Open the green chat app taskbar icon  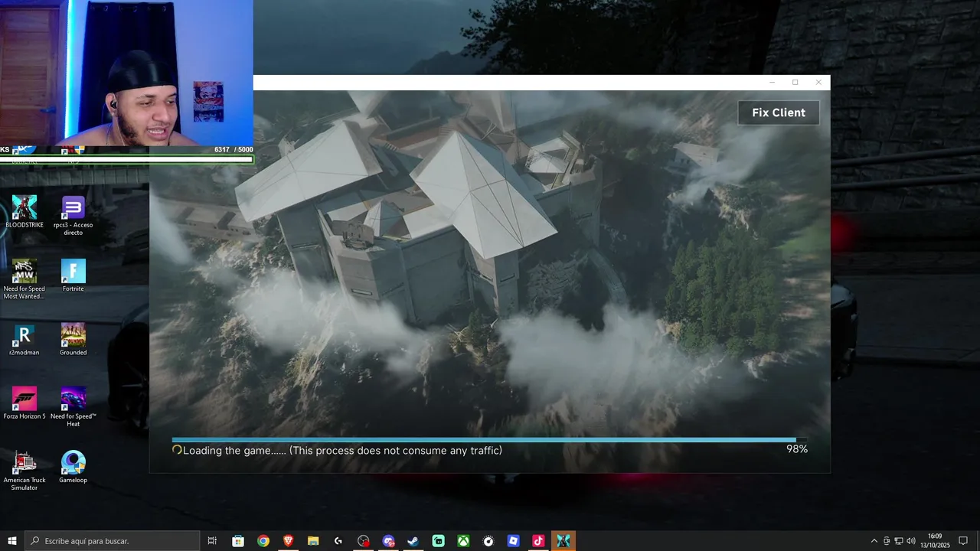pyautogui.click(x=438, y=541)
